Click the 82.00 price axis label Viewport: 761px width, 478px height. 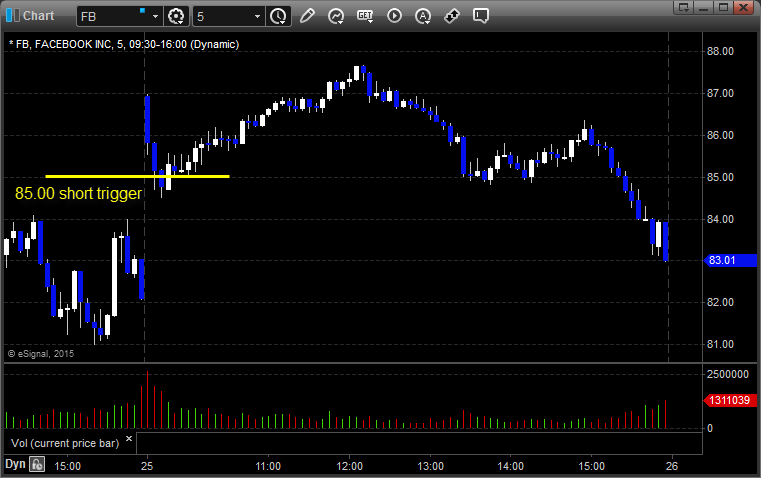[720, 302]
